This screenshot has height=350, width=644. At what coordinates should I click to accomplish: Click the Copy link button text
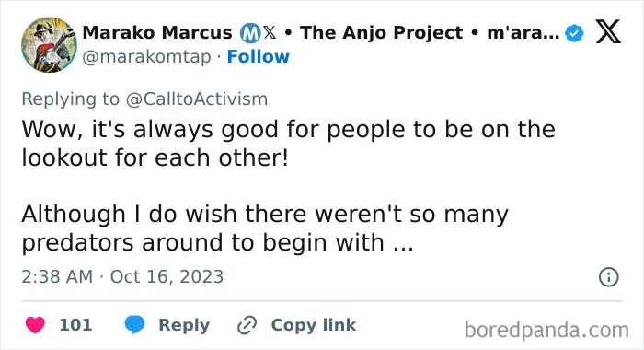[x=314, y=325]
